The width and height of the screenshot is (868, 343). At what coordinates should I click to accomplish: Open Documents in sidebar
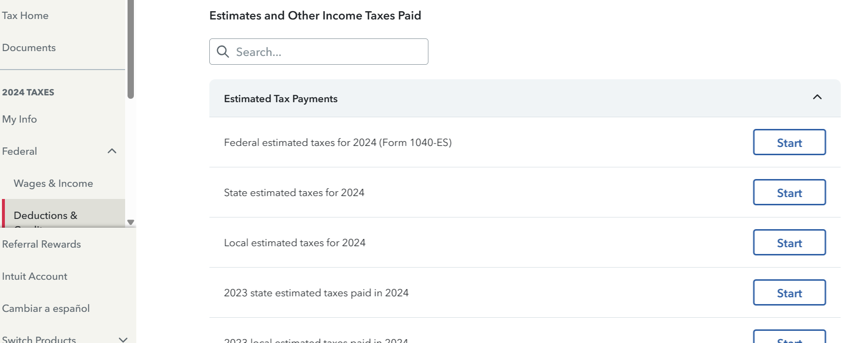pyautogui.click(x=29, y=48)
